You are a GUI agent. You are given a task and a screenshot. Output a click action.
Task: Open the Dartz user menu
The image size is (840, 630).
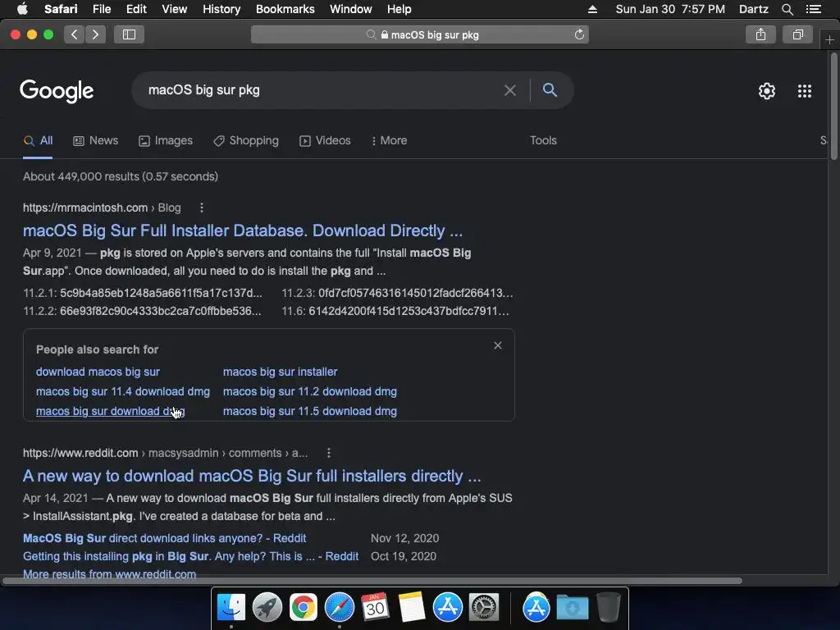(753, 9)
